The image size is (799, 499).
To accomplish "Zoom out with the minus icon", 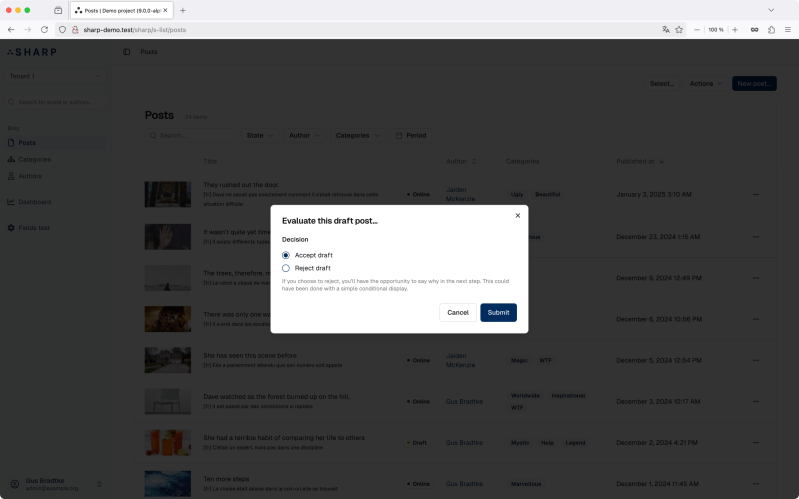I will [x=697, y=30].
